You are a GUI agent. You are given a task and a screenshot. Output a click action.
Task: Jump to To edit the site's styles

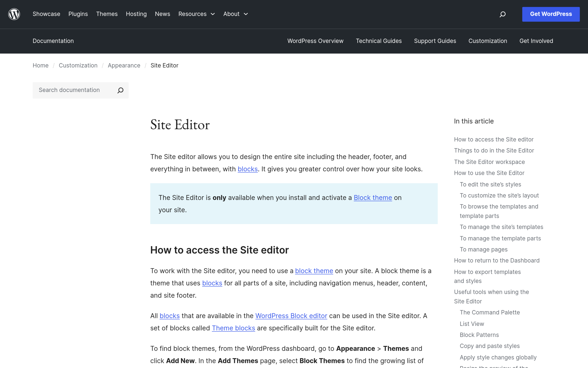pos(490,184)
